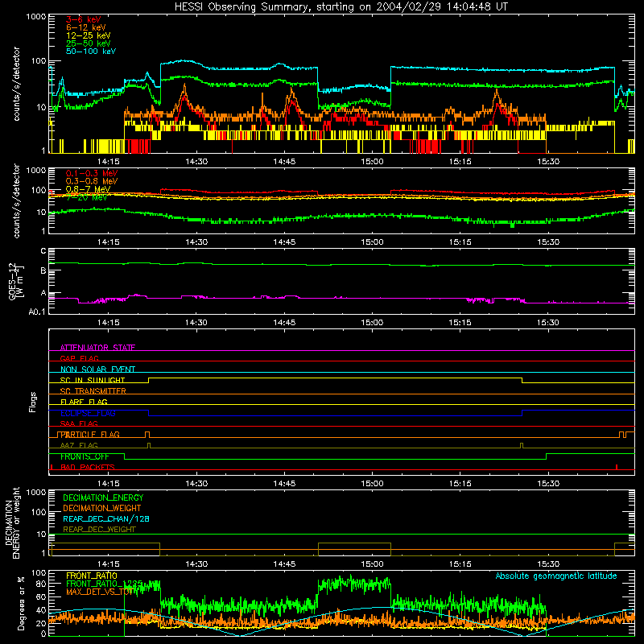Pick the 50-100 keV legend label
Viewport: 644px width, 644px height.
click(x=91, y=52)
